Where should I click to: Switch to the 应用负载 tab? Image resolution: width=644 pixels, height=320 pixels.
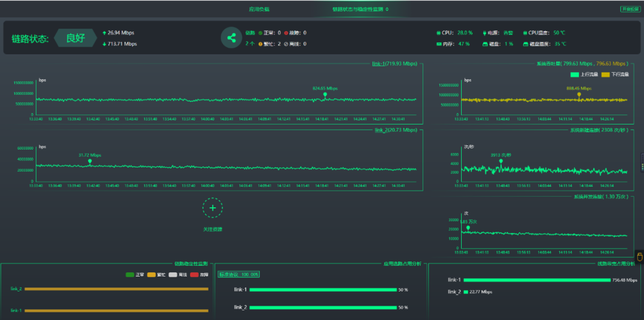coord(259,10)
